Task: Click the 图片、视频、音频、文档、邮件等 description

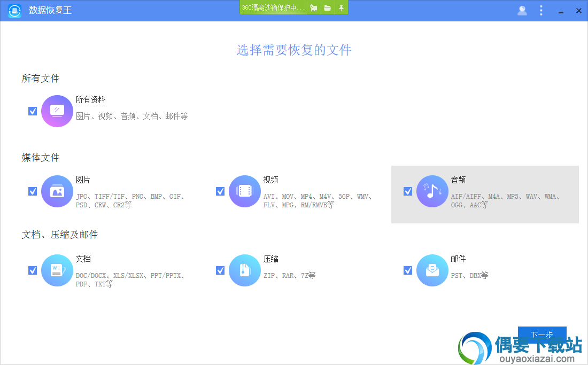Action: coord(131,116)
